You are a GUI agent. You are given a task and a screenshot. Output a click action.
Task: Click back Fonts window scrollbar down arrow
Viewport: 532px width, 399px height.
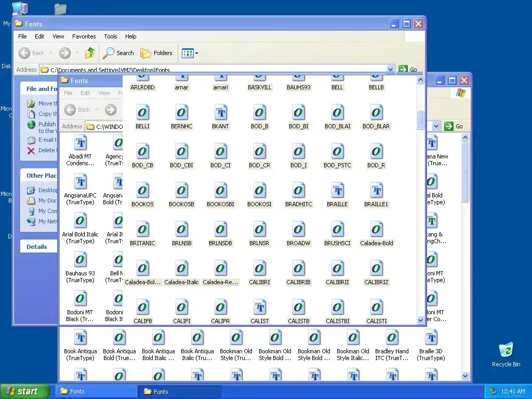[465, 376]
